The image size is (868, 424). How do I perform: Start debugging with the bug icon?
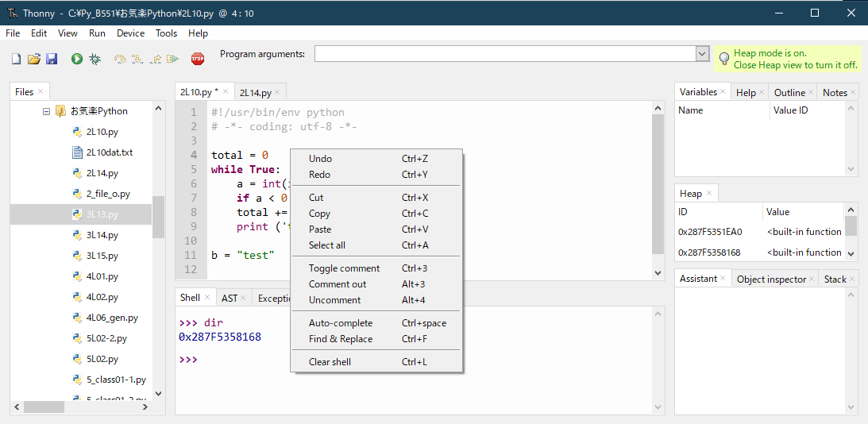coord(95,59)
